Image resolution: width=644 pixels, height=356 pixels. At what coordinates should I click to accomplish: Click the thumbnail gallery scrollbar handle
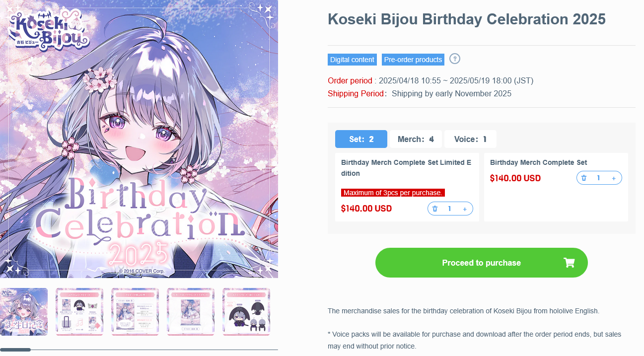(15, 350)
